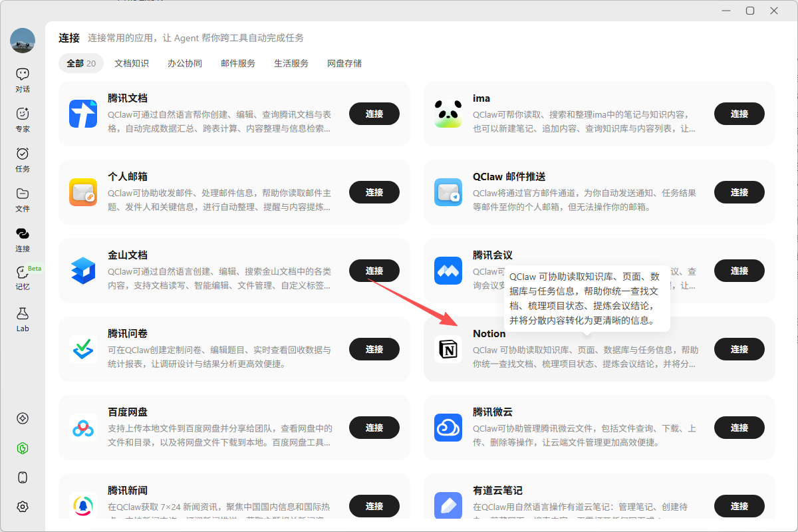Maximize the QClaw window
Screen dimensions: 798x532
[x=750, y=11]
